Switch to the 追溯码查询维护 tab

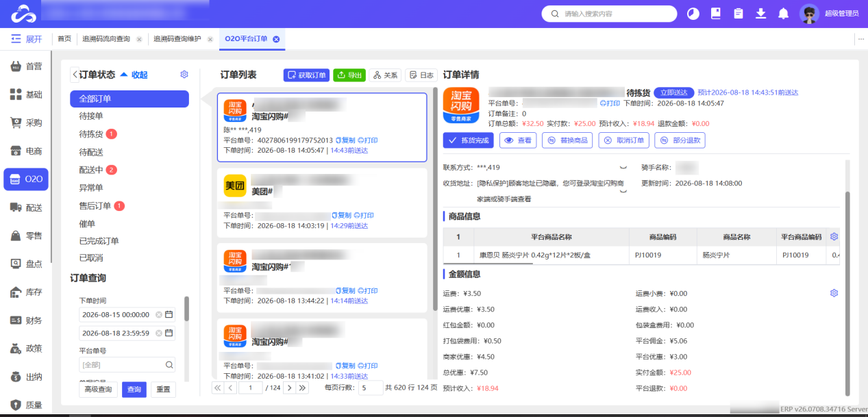click(x=177, y=39)
